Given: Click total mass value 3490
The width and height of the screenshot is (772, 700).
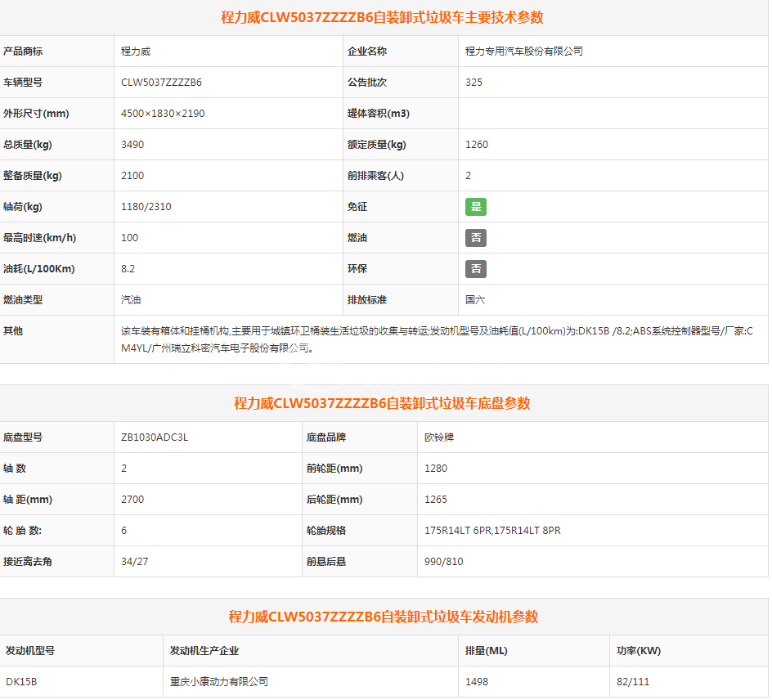Looking at the screenshot, I should point(132,144).
